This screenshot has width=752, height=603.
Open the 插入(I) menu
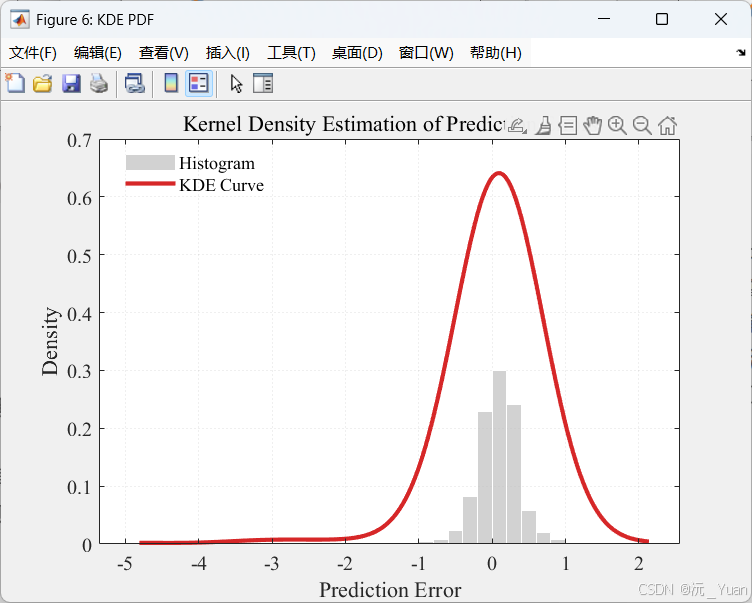click(x=228, y=53)
